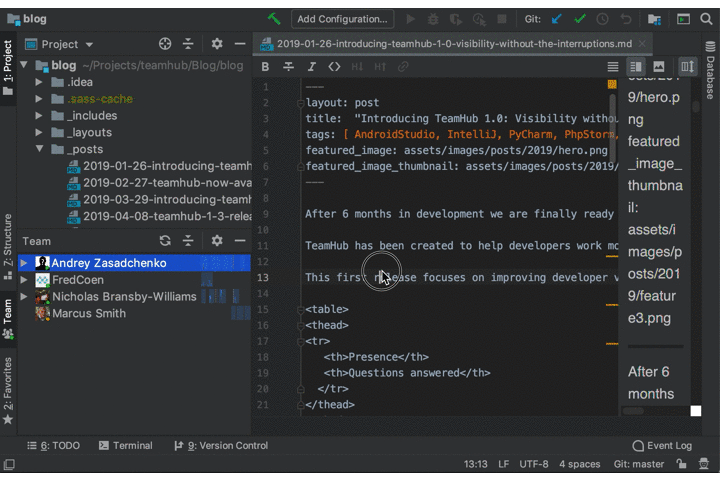
Task: Click the 4 spaces indent setting
Action: pyautogui.click(x=579, y=464)
